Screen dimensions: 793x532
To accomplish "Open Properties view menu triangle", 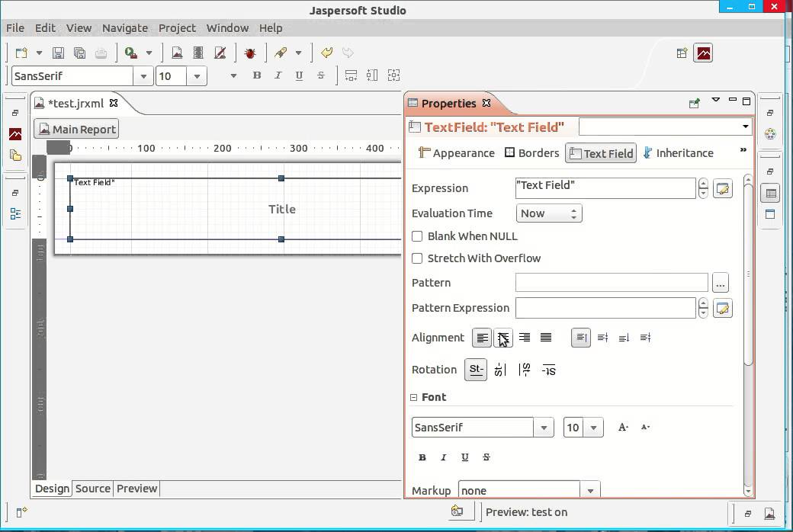I will click(716, 100).
